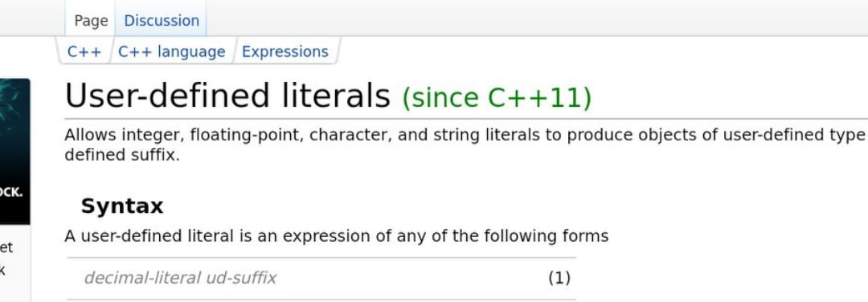The width and height of the screenshot is (868, 302).
Task: Click the 'defined suffix.' line of the intro
Action: [x=122, y=155]
